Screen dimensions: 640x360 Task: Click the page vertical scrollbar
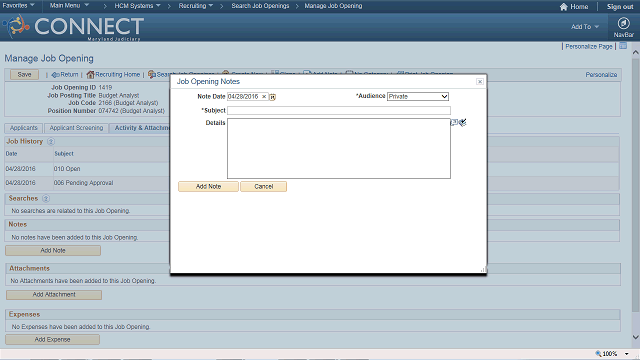pos(635,184)
